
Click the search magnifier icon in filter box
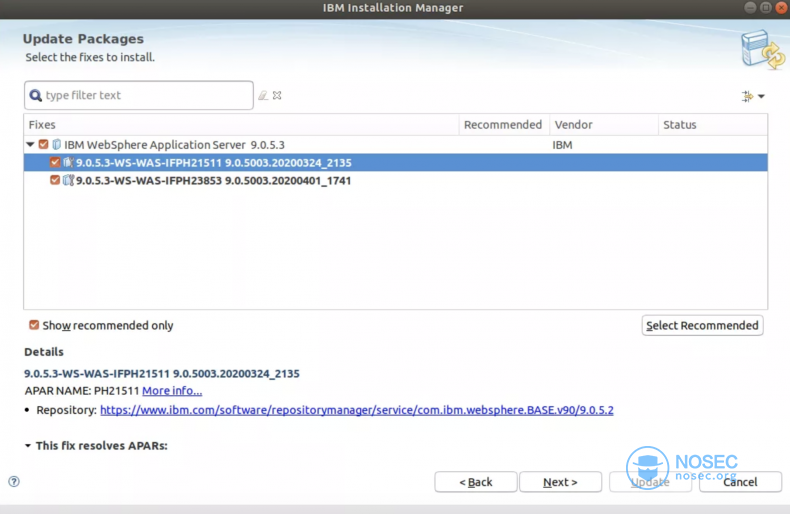tap(35, 95)
